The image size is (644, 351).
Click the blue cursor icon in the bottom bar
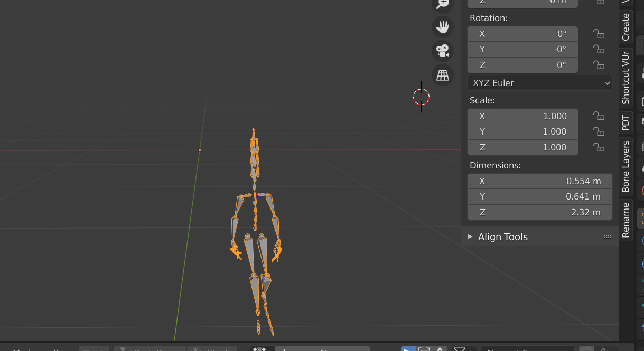[407, 349]
